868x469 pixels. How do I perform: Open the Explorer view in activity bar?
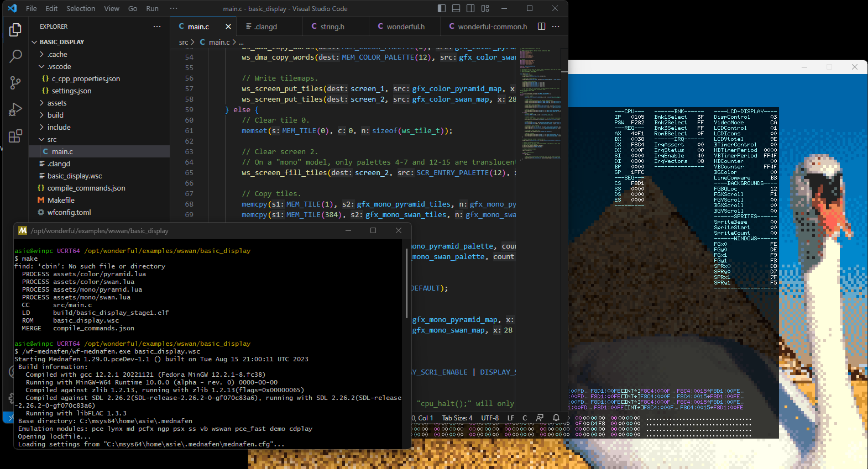click(x=15, y=30)
